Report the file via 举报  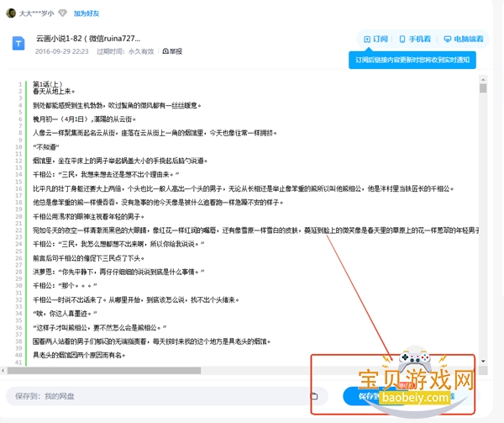coord(171,51)
